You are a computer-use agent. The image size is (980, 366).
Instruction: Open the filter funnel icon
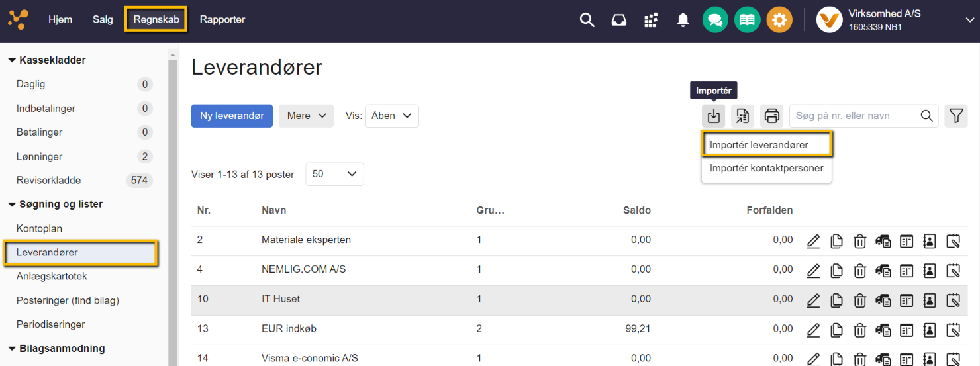(955, 116)
